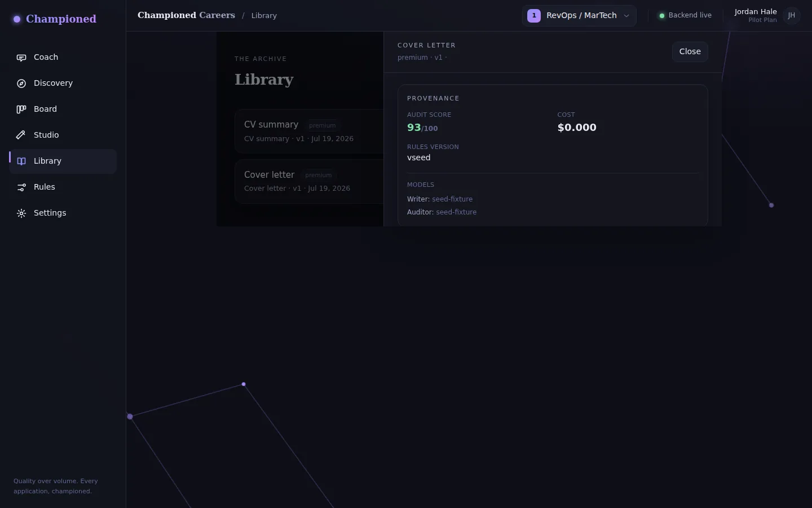Viewport: 812px width, 508px height.
Task: Select the Cover letter library card
Action: pyautogui.click(x=309, y=181)
